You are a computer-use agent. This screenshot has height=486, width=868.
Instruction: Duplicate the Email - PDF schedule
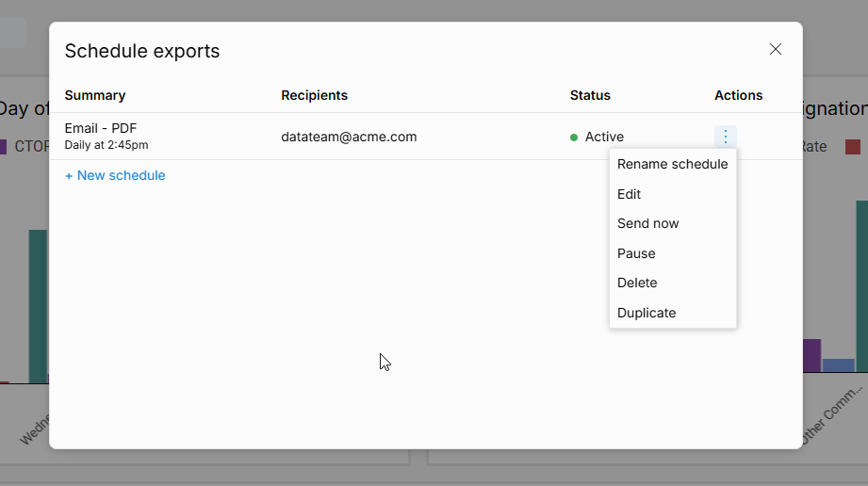[x=647, y=313]
